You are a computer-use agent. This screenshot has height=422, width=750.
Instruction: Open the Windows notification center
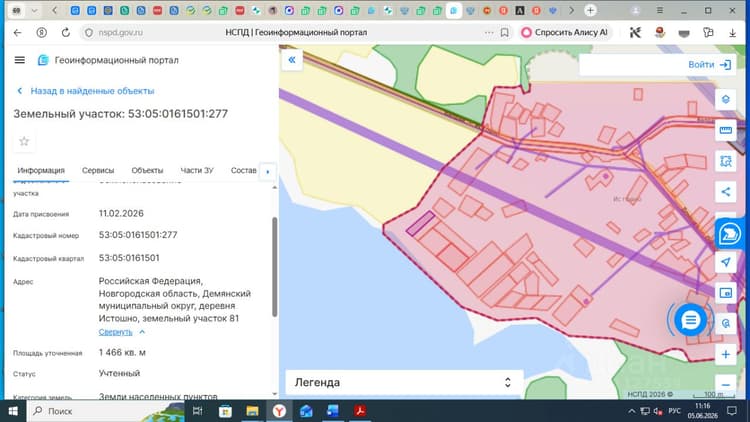tap(732, 411)
